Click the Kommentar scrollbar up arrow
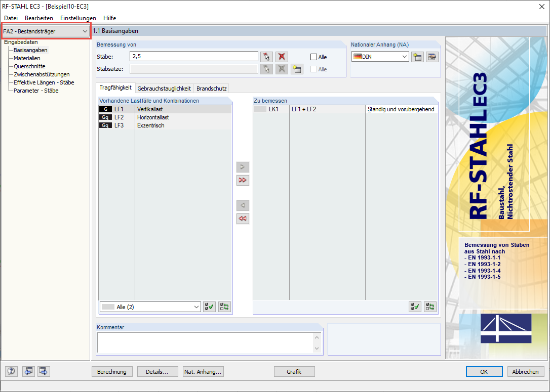This screenshot has height=392, width=550. 317,338
